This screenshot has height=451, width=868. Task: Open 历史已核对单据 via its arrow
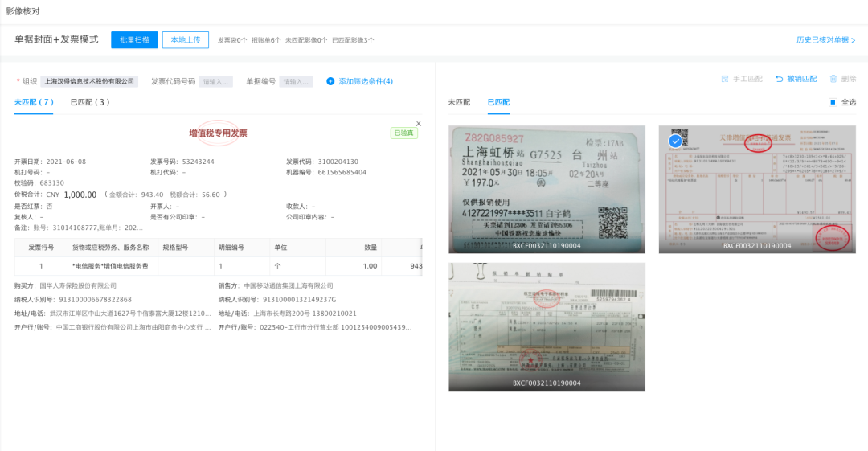[853, 40]
